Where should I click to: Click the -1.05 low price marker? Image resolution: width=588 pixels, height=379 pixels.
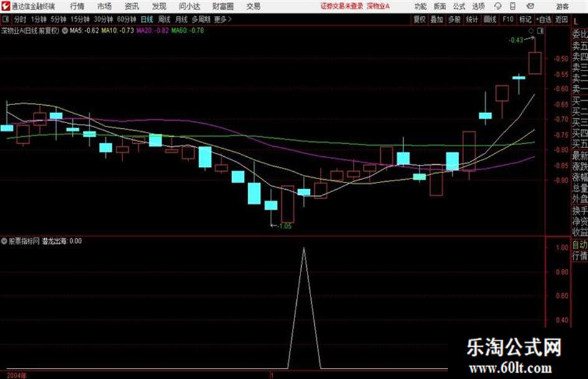pos(284,226)
